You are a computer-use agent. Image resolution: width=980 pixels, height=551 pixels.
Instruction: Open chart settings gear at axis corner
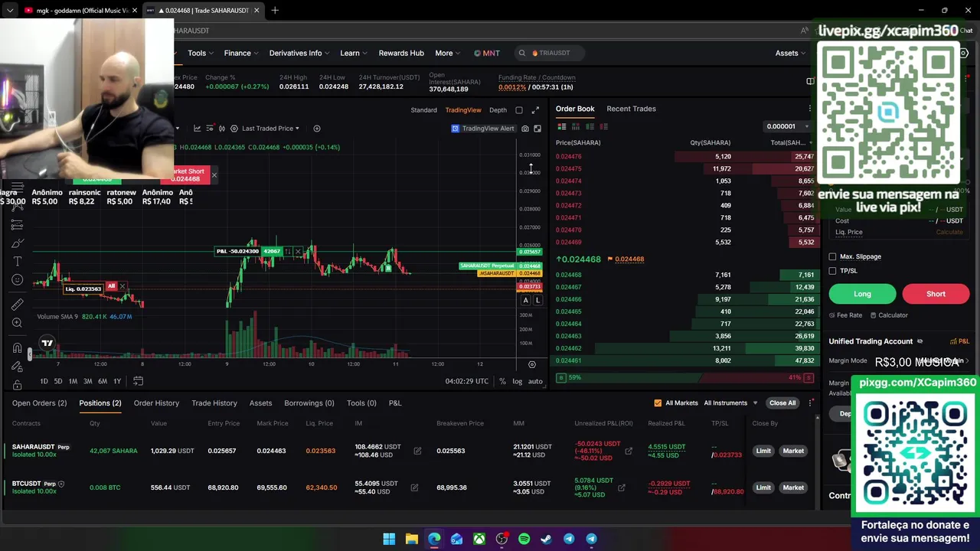coord(531,364)
